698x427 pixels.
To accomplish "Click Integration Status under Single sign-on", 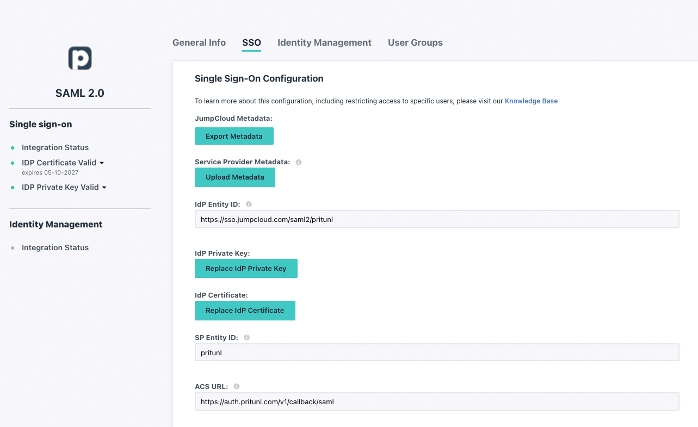I will click(x=55, y=148).
